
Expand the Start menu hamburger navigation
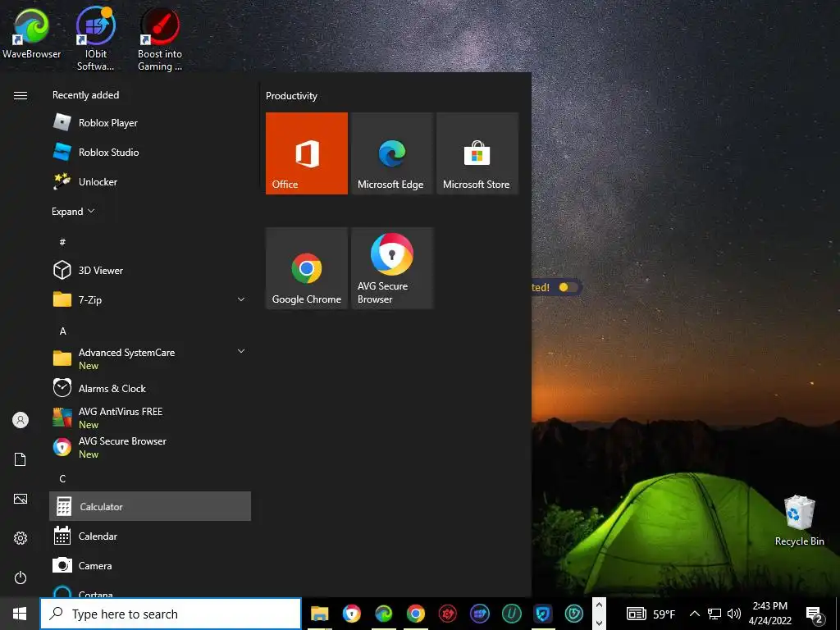(21, 95)
